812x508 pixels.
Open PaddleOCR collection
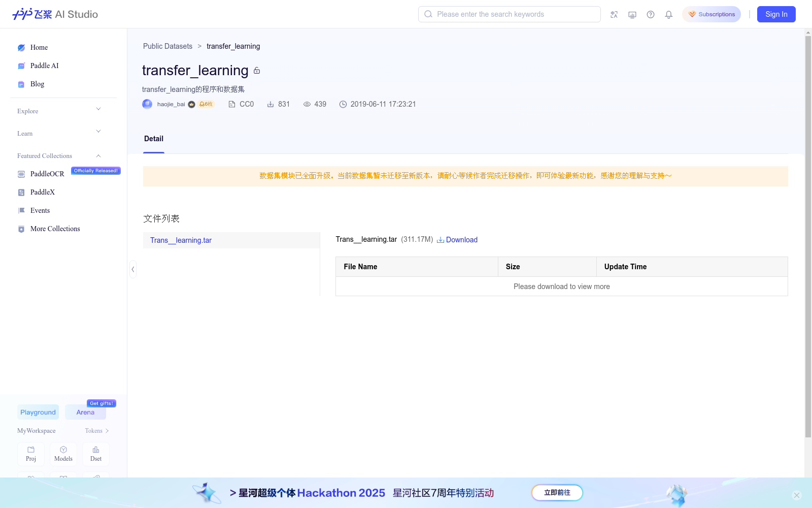tap(47, 174)
